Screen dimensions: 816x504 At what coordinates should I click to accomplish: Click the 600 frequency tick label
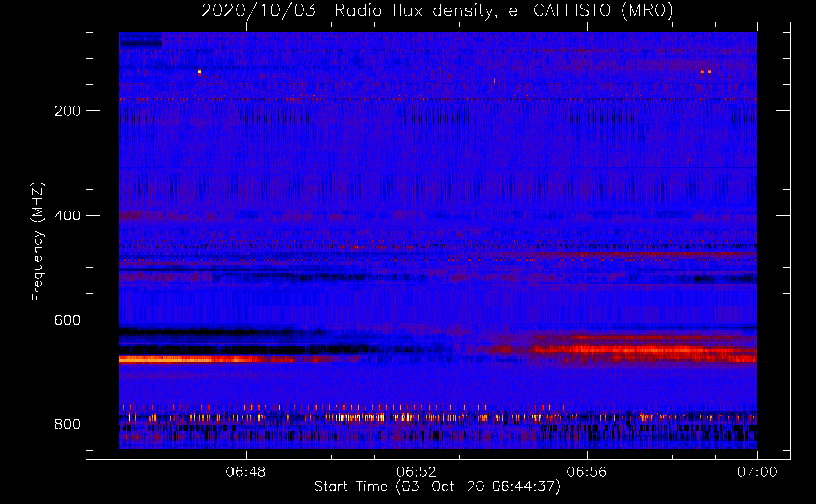coord(68,320)
